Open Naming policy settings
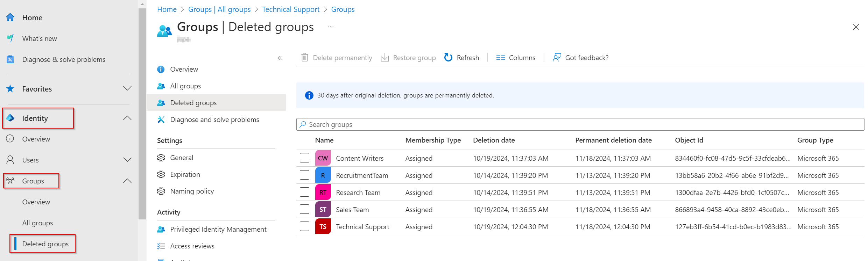Image resolution: width=868 pixels, height=261 pixels. point(192,191)
